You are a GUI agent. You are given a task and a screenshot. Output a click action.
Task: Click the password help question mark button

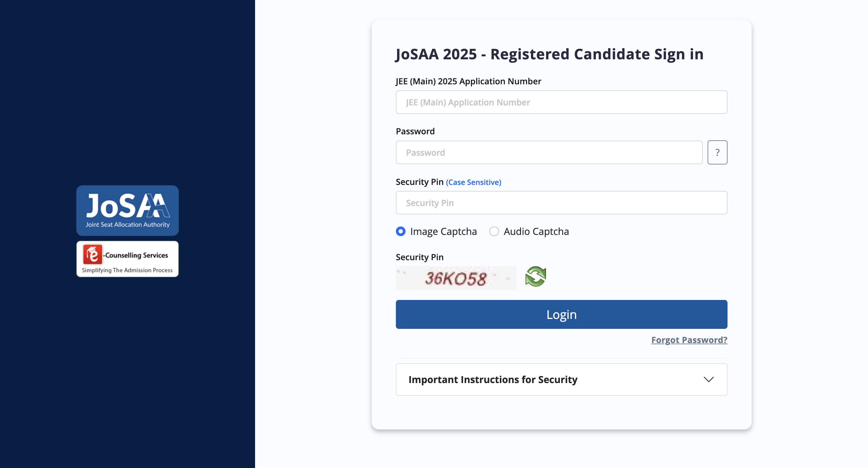point(717,152)
